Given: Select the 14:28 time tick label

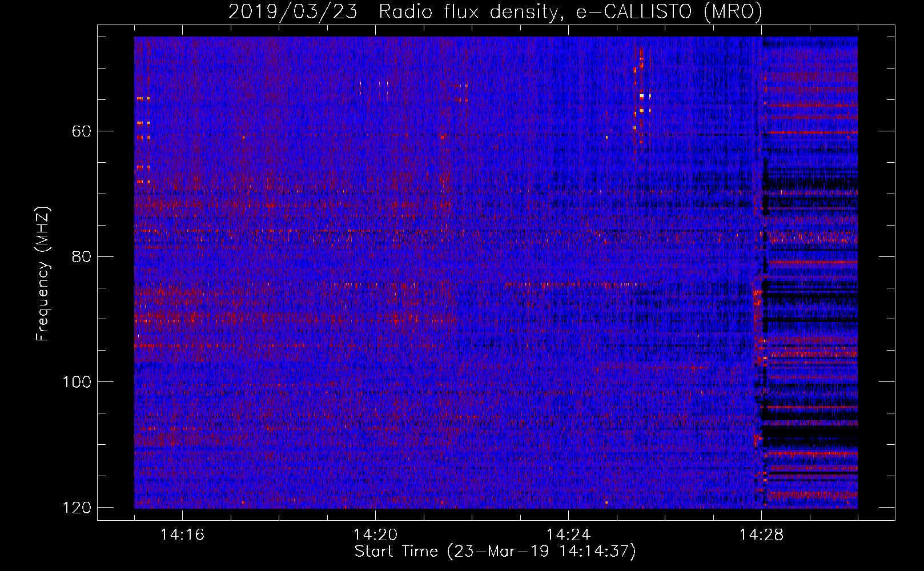Looking at the screenshot, I should point(761,534).
